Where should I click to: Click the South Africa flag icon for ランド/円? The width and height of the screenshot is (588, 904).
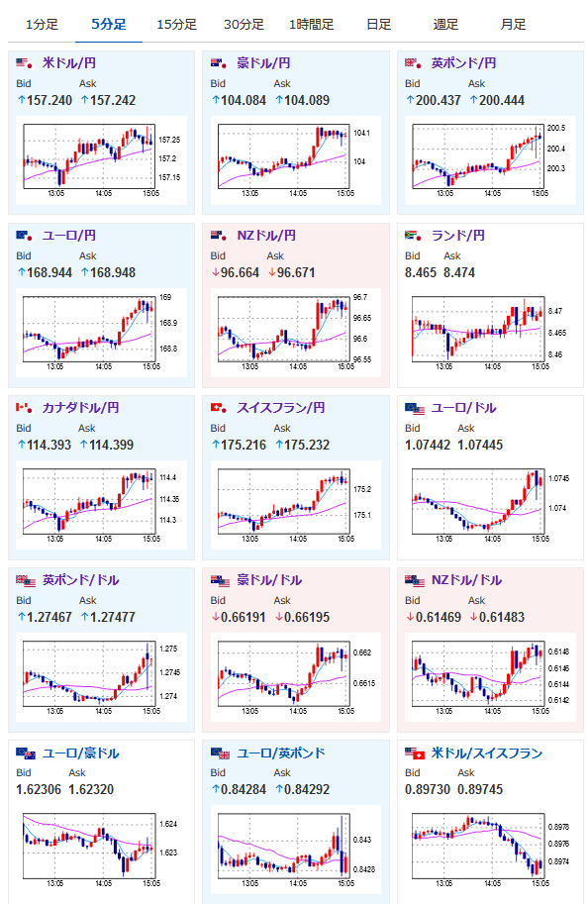414,236
